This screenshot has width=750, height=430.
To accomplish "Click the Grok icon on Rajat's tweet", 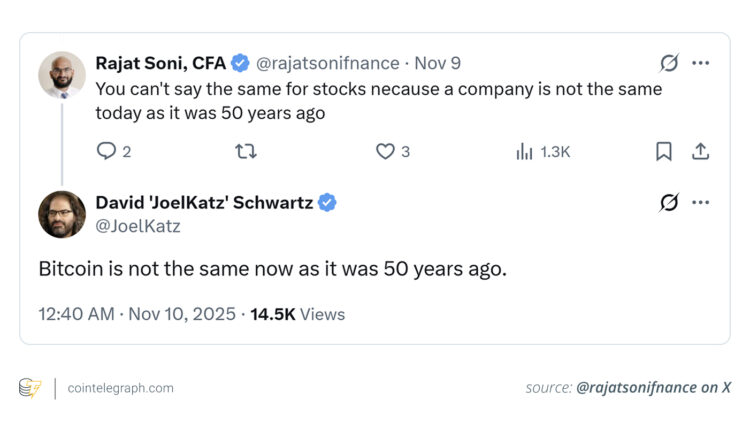I will coord(669,63).
